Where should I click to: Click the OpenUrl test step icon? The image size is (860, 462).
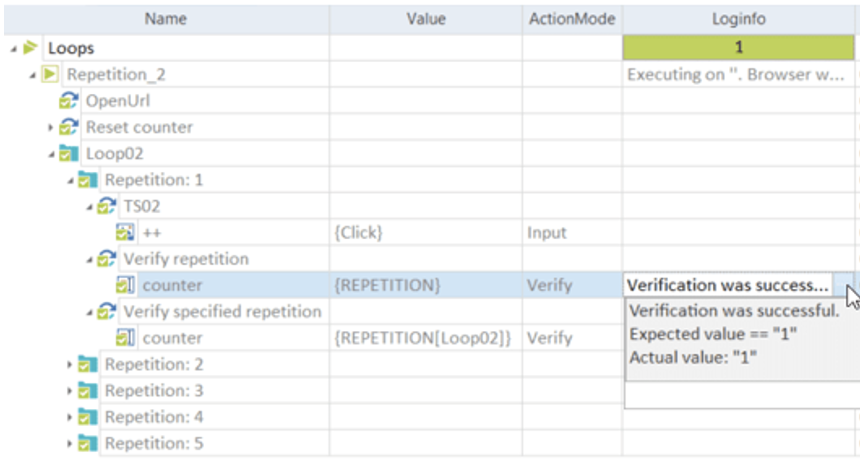[x=68, y=101]
